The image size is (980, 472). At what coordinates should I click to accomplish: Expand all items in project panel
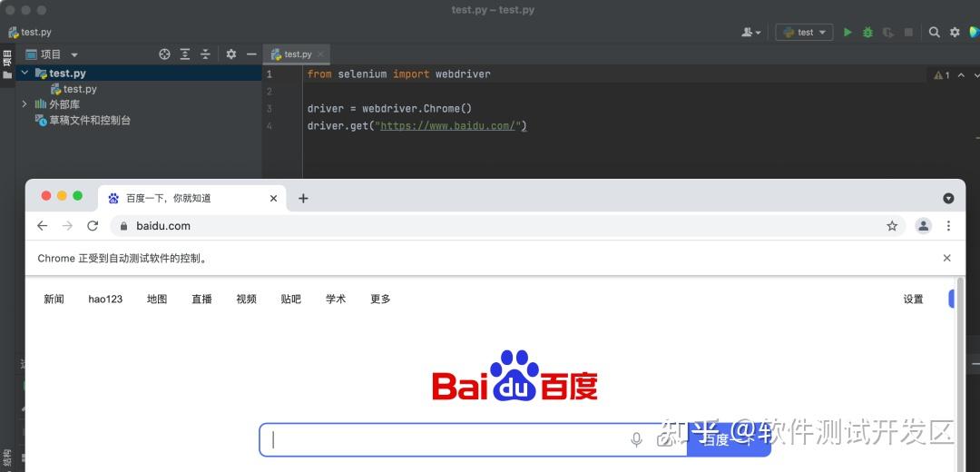click(x=185, y=54)
